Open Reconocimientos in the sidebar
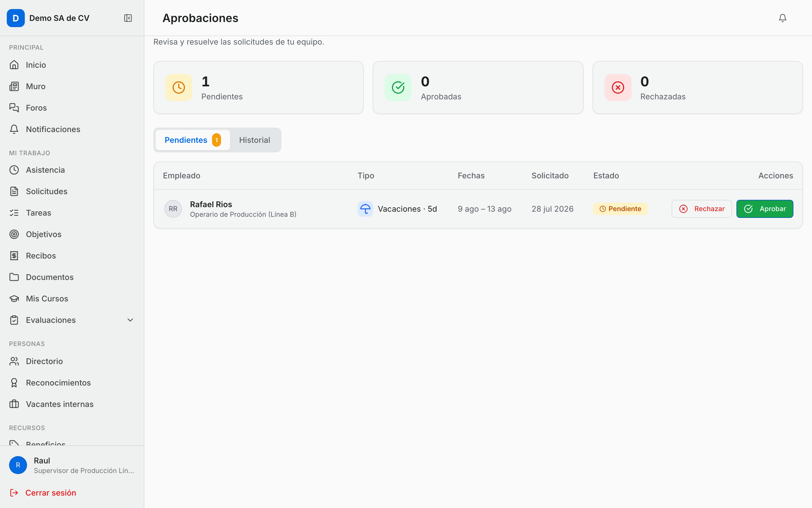Viewport: 812px width, 508px height. click(72, 383)
